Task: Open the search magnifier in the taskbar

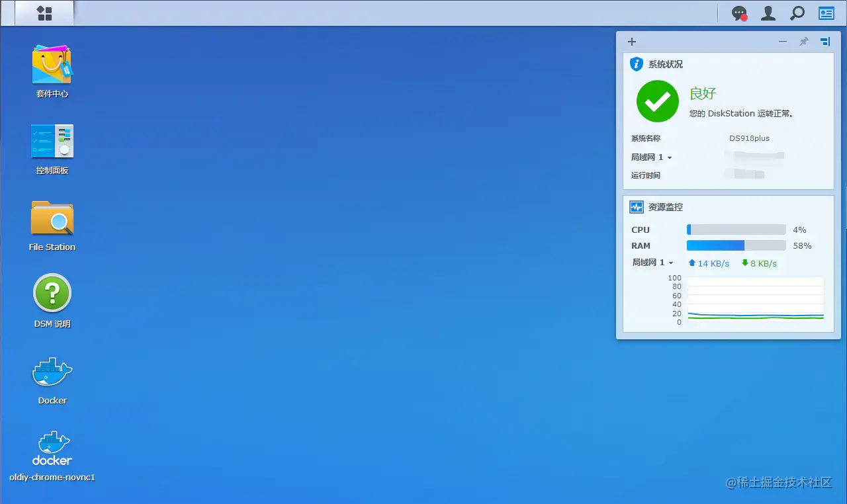Action: coord(797,13)
